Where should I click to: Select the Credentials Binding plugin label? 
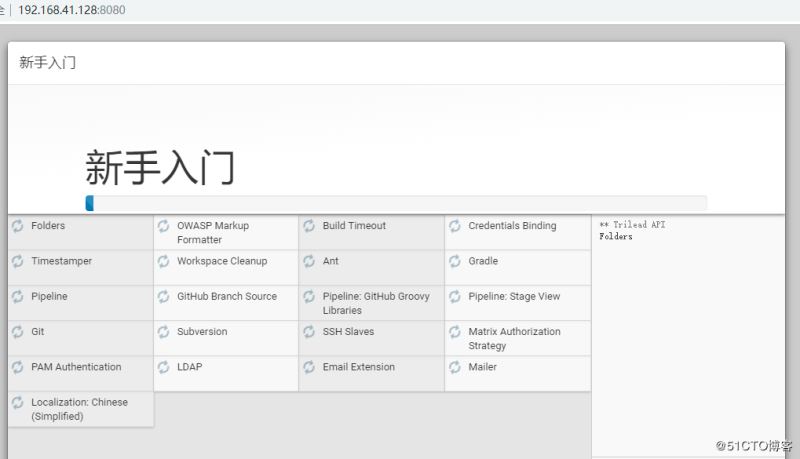point(512,226)
